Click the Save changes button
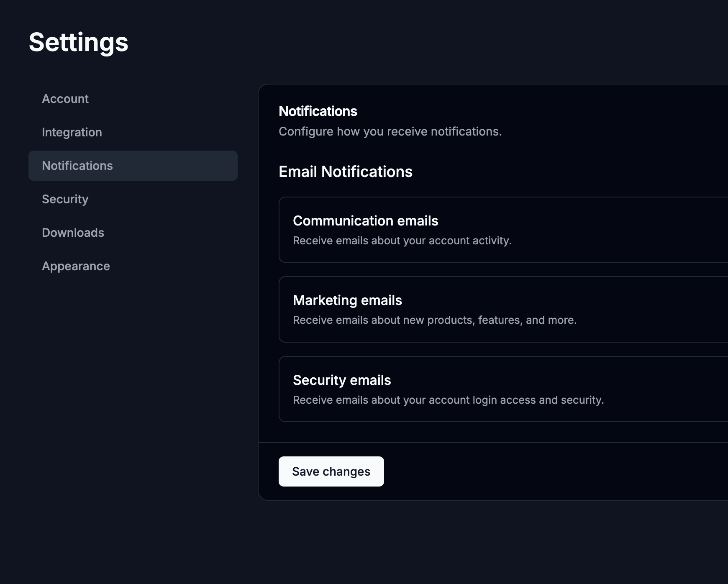 tap(331, 471)
